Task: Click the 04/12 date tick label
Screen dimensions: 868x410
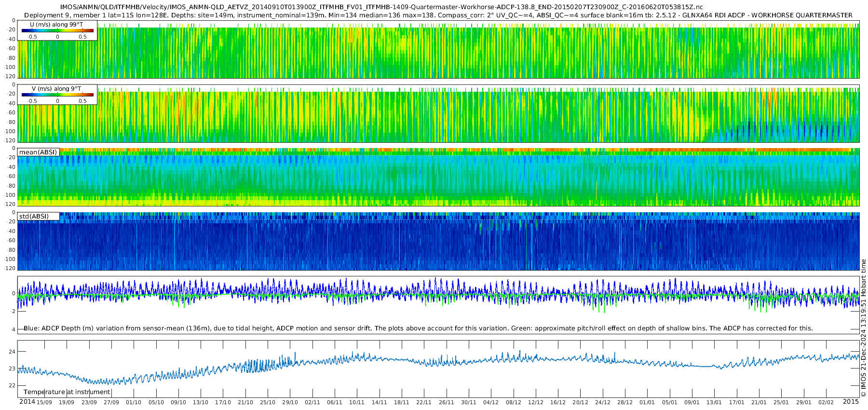Action: (x=491, y=402)
